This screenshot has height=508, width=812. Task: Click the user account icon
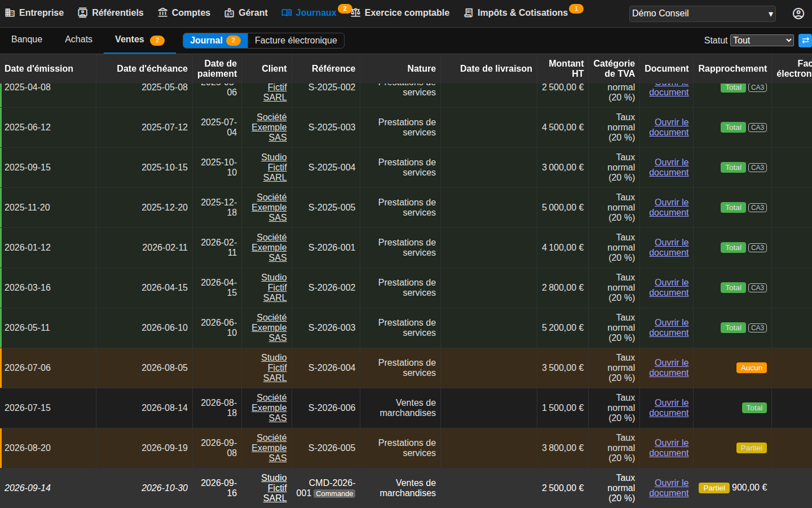click(x=798, y=13)
